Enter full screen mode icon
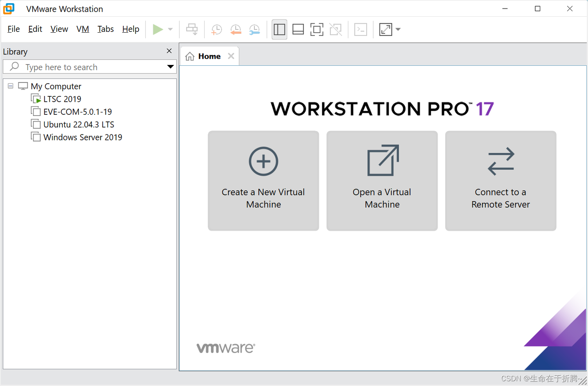Screen dimensions: 588x386 pyautogui.click(x=317, y=29)
